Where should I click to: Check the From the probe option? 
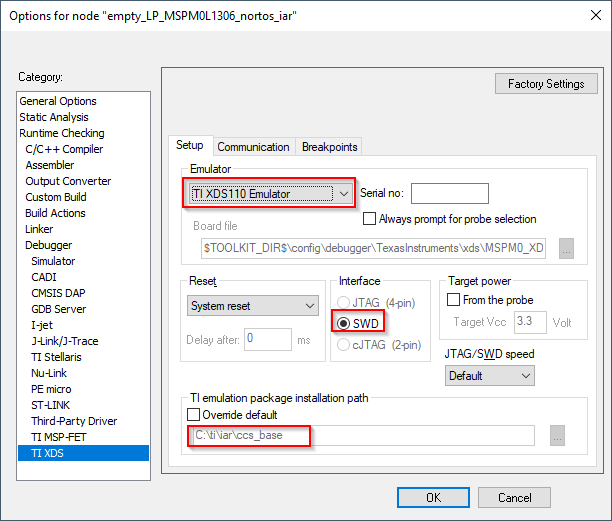click(454, 300)
